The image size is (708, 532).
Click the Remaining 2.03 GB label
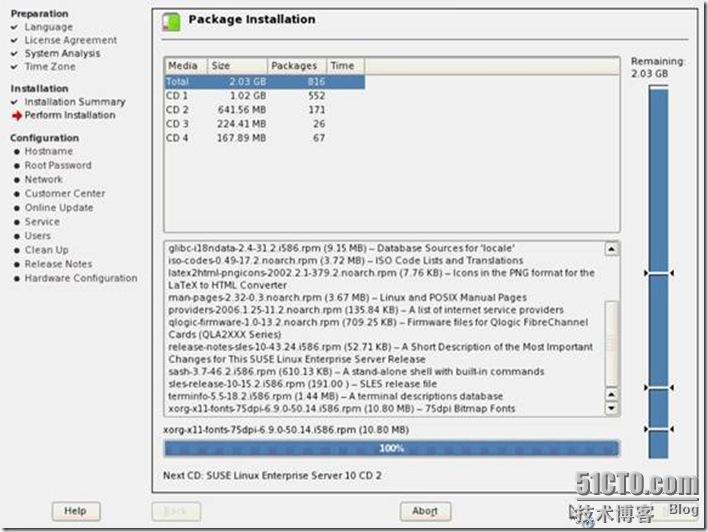tap(658, 67)
